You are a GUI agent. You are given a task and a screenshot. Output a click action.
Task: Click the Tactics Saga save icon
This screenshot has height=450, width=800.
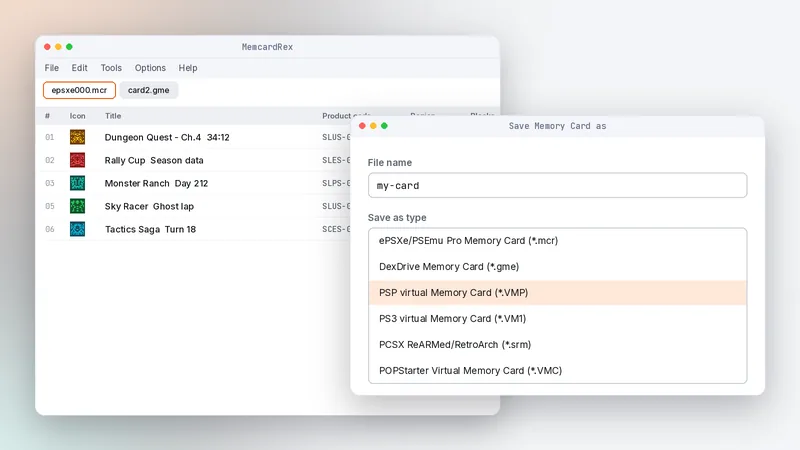coord(78,229)
